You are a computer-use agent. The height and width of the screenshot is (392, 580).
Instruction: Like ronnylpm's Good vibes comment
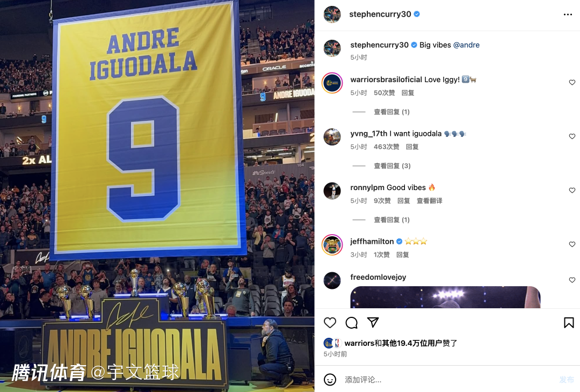coord(572,191)
